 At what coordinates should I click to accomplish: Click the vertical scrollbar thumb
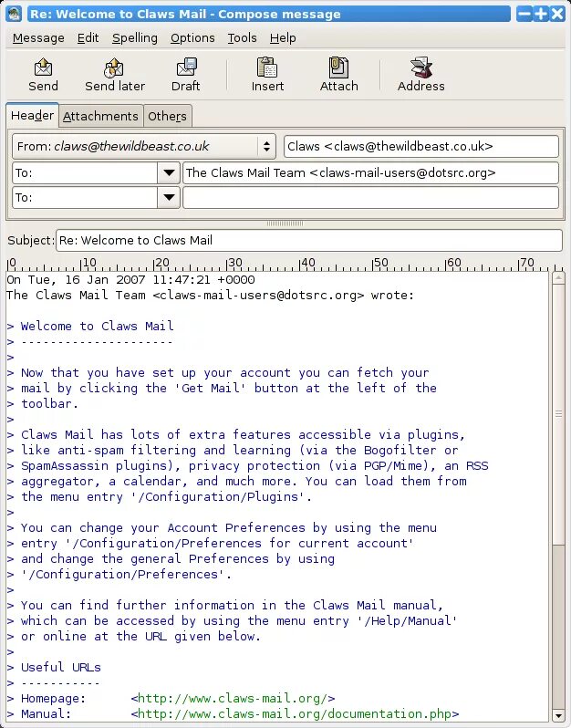point(558,414)
